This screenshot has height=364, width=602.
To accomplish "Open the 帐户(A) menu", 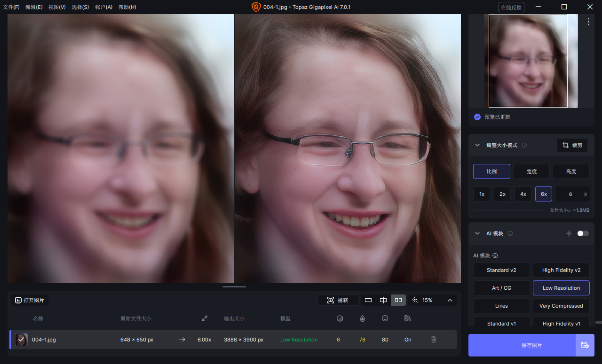I will 104,7.
